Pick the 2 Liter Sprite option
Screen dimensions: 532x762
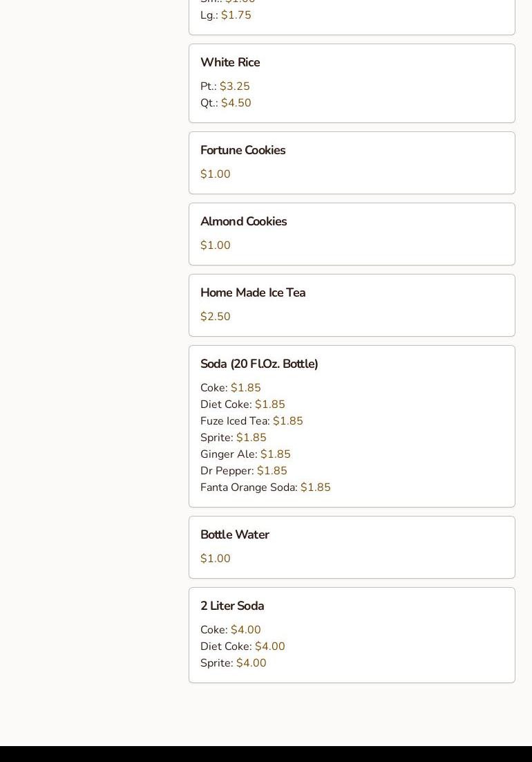pos(234,663)
